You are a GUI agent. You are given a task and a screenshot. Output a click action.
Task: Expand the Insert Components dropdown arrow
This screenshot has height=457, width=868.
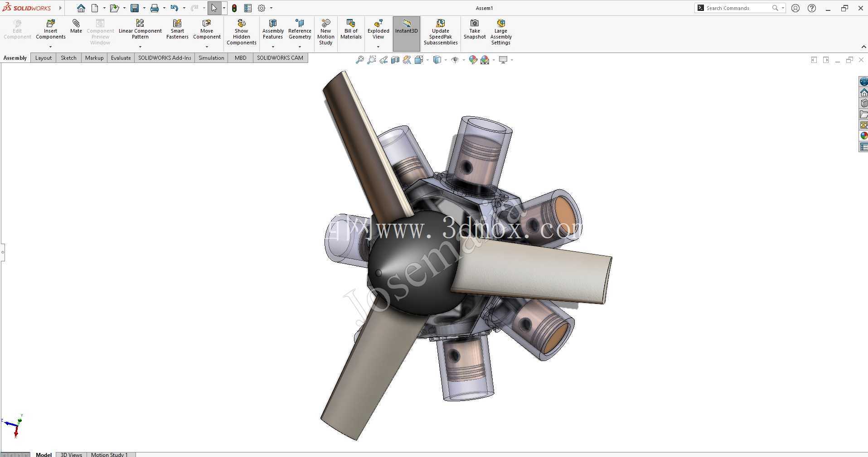(51, 47)
